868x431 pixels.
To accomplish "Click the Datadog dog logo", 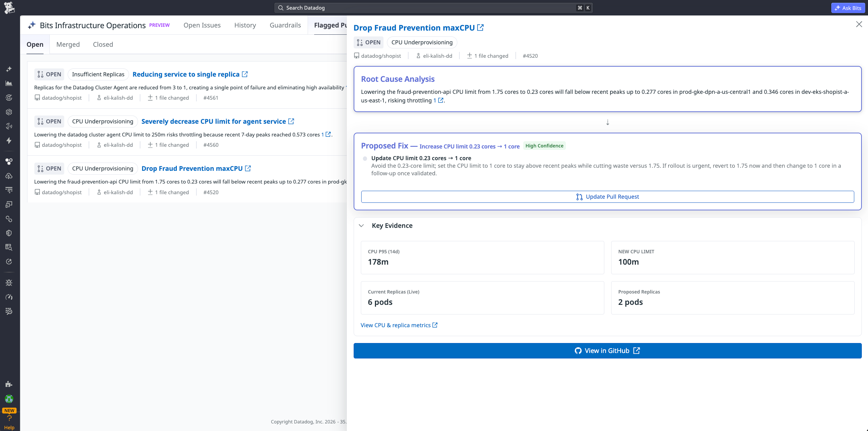I will coord(9,8).
